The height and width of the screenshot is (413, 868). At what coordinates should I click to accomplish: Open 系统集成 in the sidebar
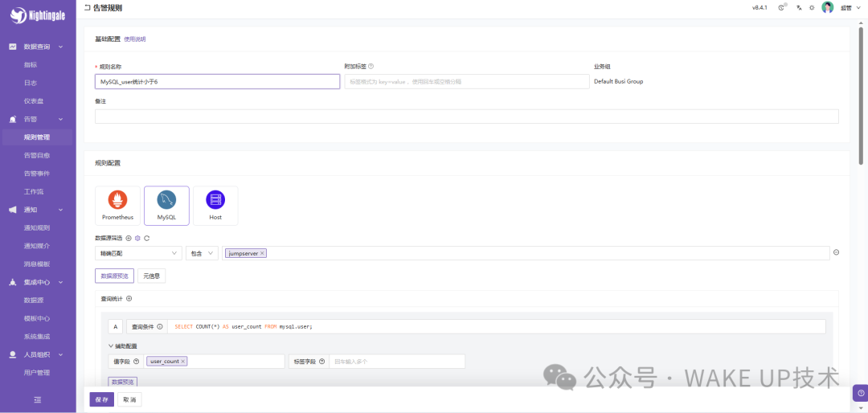tap(37, 337)
